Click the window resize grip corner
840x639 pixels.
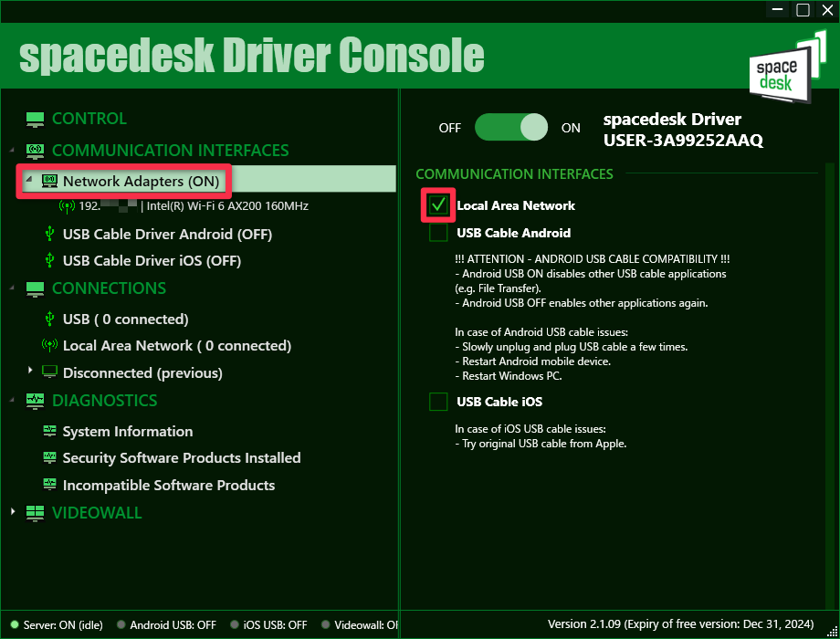(x=833, y=632)
